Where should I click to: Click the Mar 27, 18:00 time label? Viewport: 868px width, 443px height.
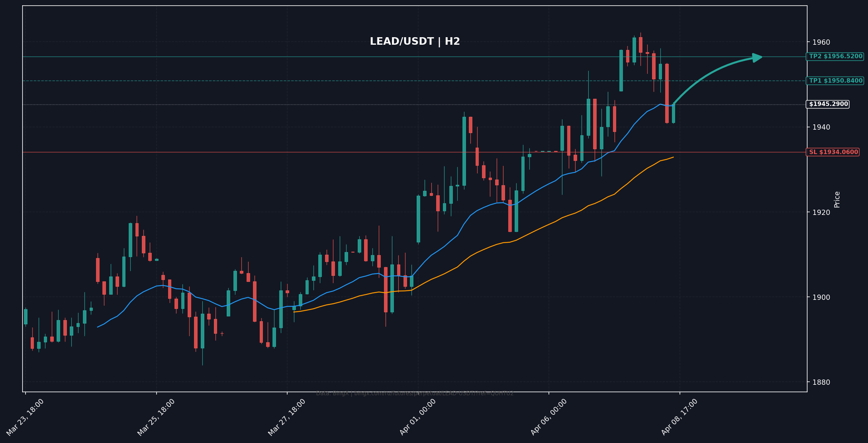click(287, 417)
